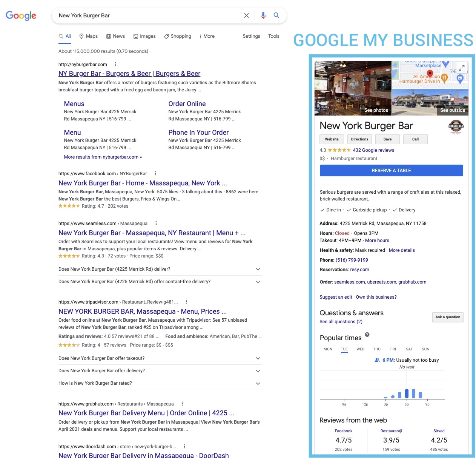Click More hours link
The image size is (476, 458).
377,241
